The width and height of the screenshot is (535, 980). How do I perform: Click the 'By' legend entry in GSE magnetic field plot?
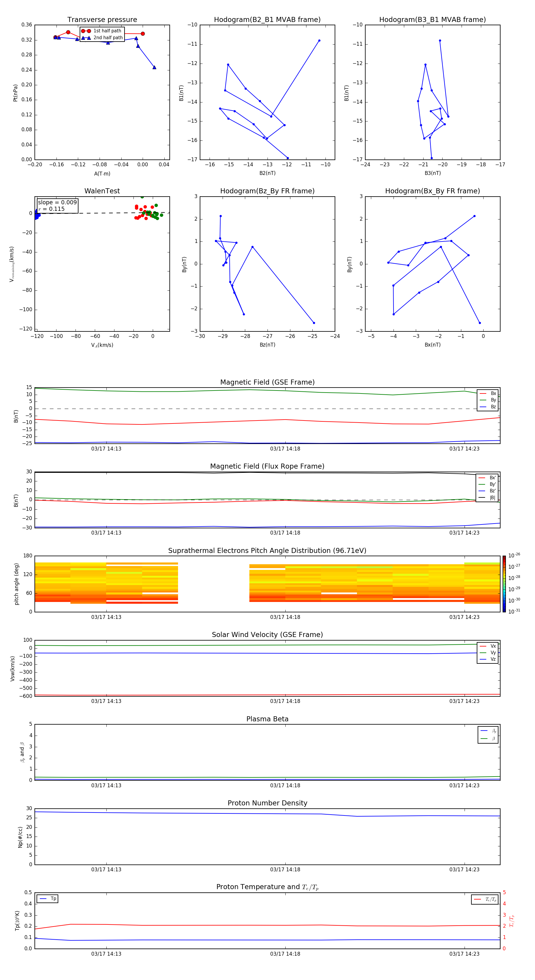point(488,400)
